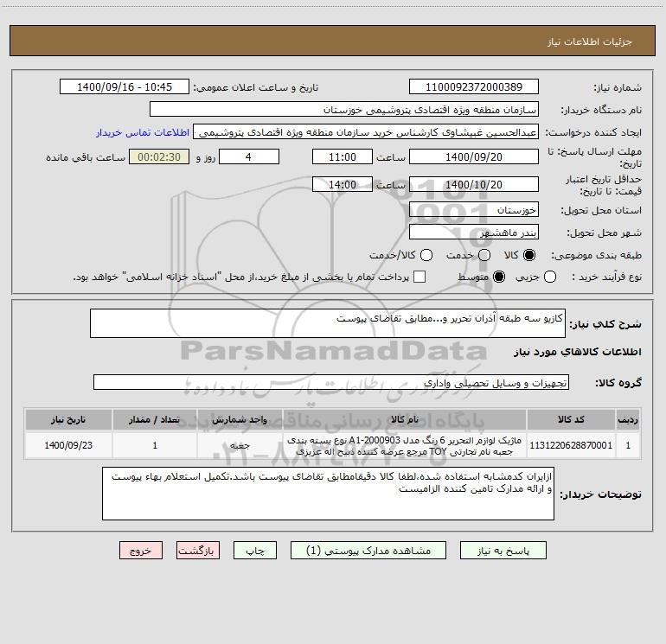Click the delivery province field خوزستان
This screenshot has width=666, height=644.
click(x=474, y=209)
